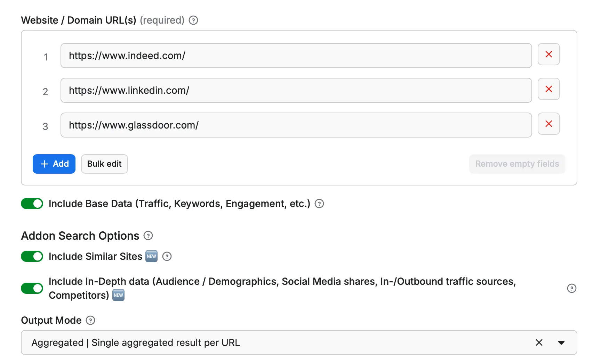Click Remove empty fields

(x=517, y=164)
